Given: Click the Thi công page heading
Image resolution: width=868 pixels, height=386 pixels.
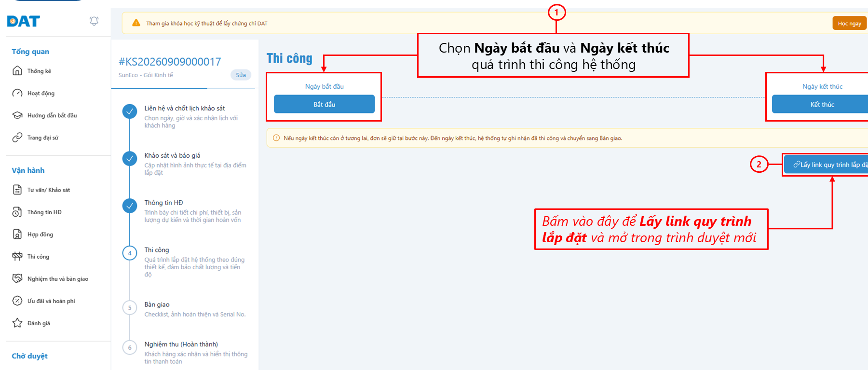Looking at the screenshot, I should tap(289, 58).
